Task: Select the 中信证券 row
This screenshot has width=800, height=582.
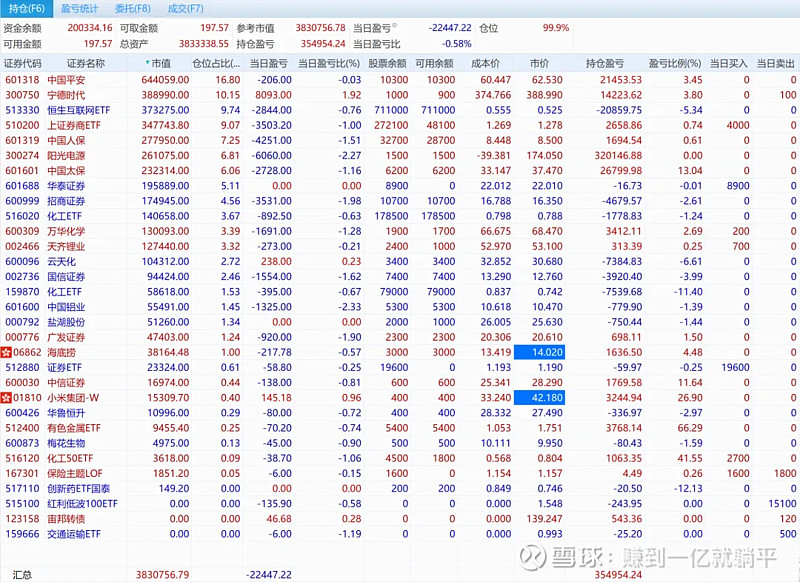Action: click(x=400, y=383)
